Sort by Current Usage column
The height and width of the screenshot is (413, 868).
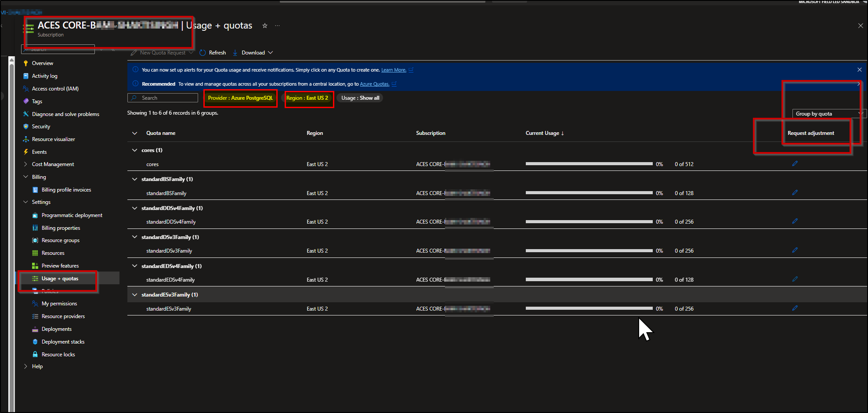tap(545, 133)
